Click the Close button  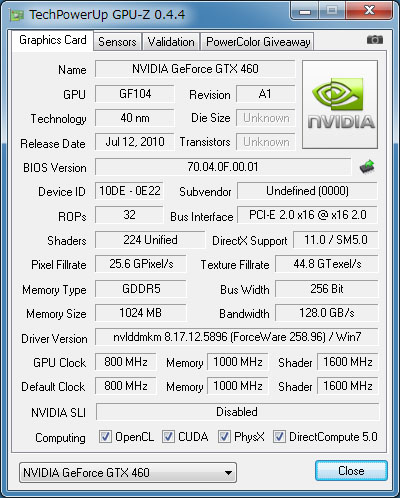(351, 471)
